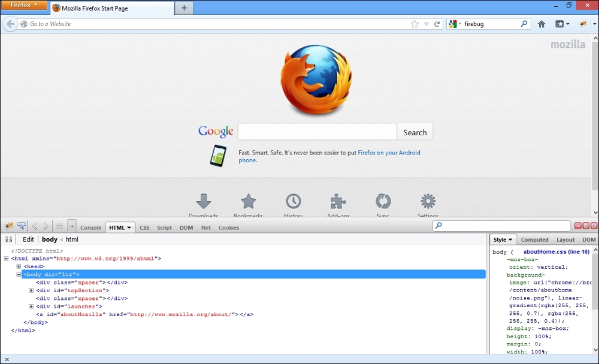Open the Bookmarks menu button
The height and width of the screenshot is (364, 599).
point(562,24)
